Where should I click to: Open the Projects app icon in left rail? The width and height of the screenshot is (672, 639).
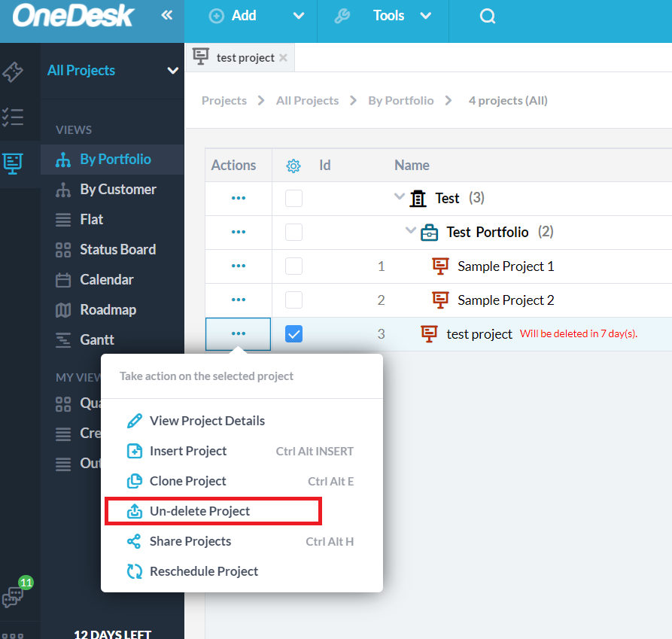pyautogui.click(x=13, y=163)
